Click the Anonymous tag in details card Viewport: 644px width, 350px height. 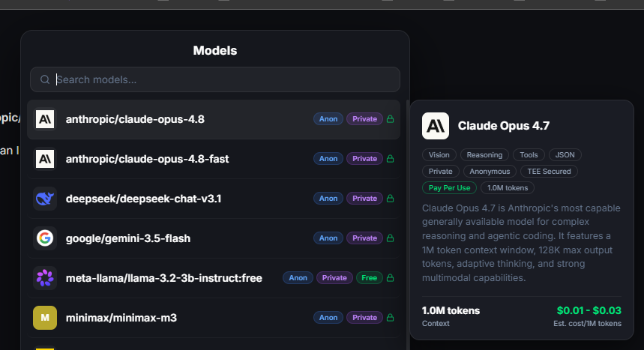pos(490,172)
